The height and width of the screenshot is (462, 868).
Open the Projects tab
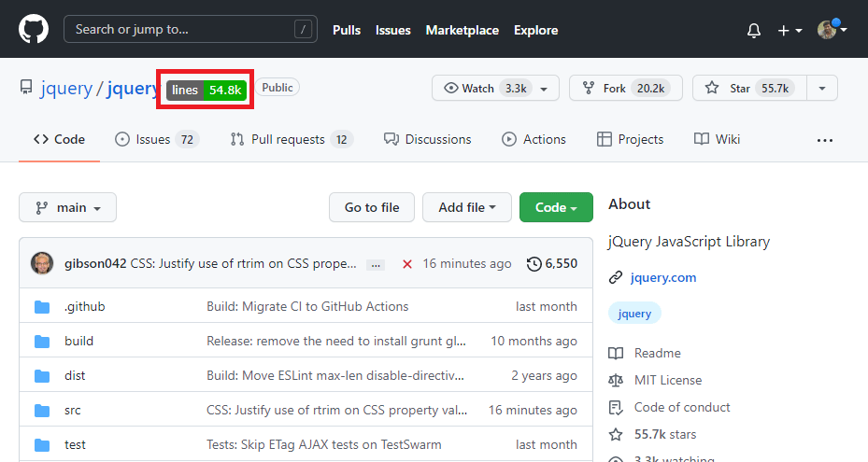pos(630,139)
